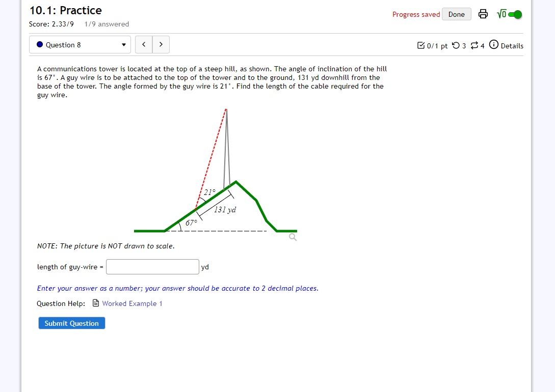Image resolution: width=555 pixels, height=392 pixels.
Task: Click inside the guy-wire length answer box
Action: click(x=152, y=266)
